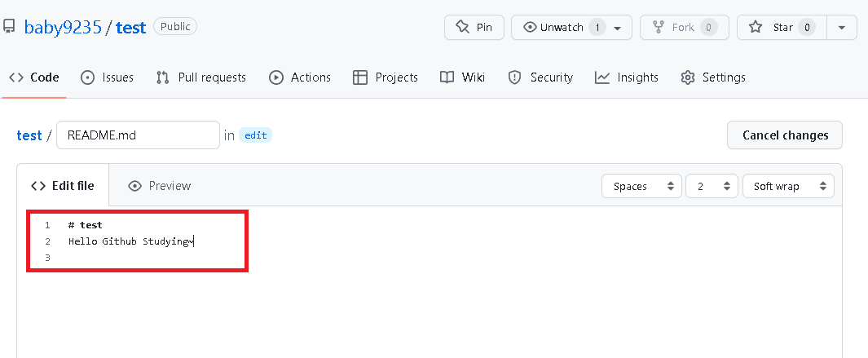Click the Actions play icon
868x358 pixels.
click(276, 77)
